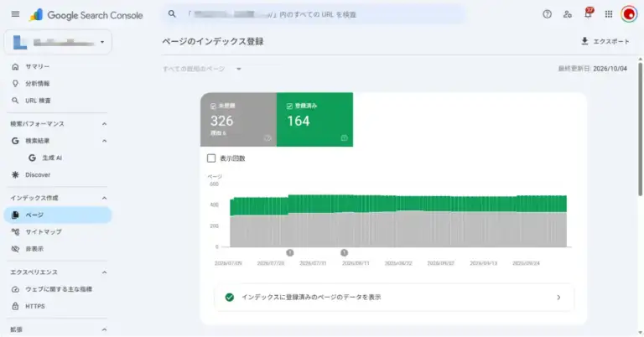
Task: Click the サマリー home icon
Action: pyautogui.click(x=15, y=66)
